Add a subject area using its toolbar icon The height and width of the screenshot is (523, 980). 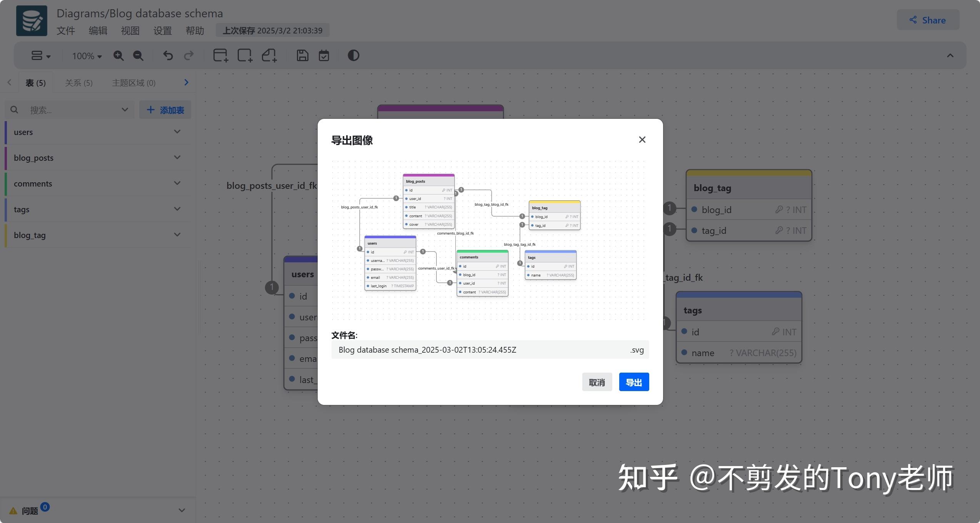[x=245, y=55]
